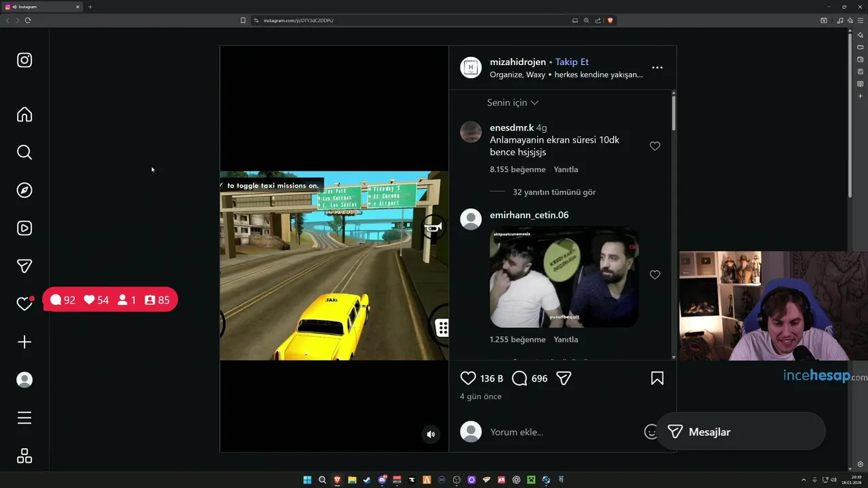Open the profile avatar in sidebar
The image size is (868, 488).
point(24,380)
